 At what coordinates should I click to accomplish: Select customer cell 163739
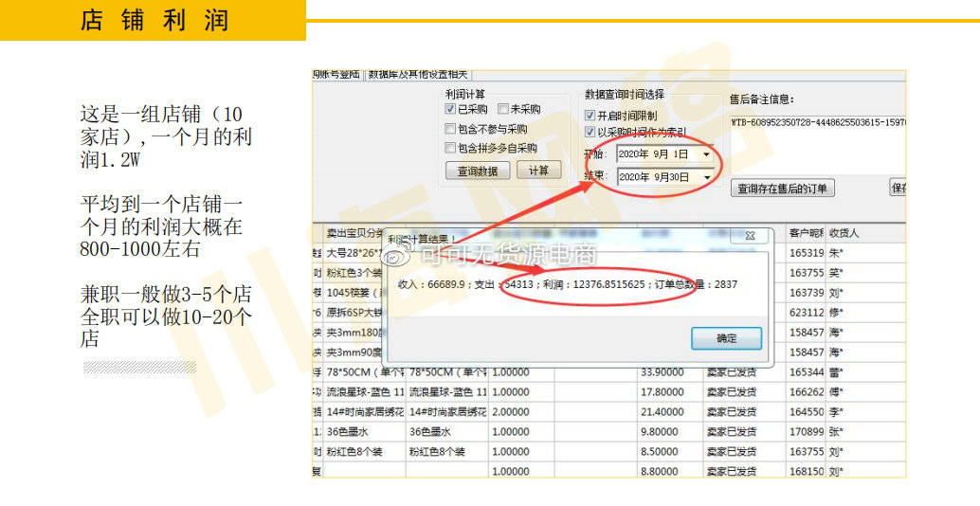click(x=807, y=293)
